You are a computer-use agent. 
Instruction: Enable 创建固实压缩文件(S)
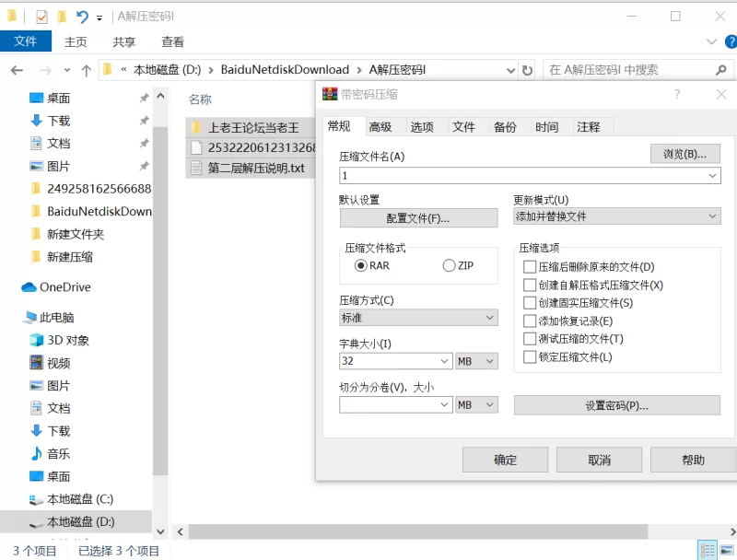coord(530,303)
